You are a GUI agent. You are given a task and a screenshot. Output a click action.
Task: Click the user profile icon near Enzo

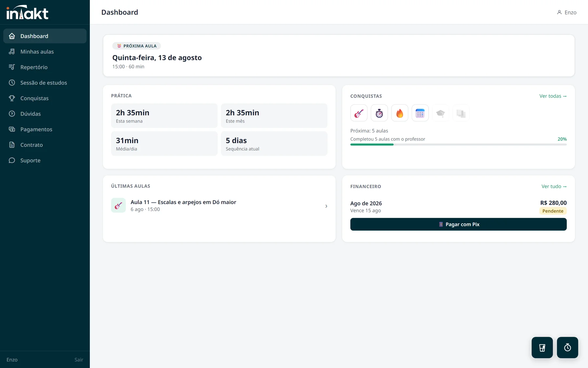559,12
